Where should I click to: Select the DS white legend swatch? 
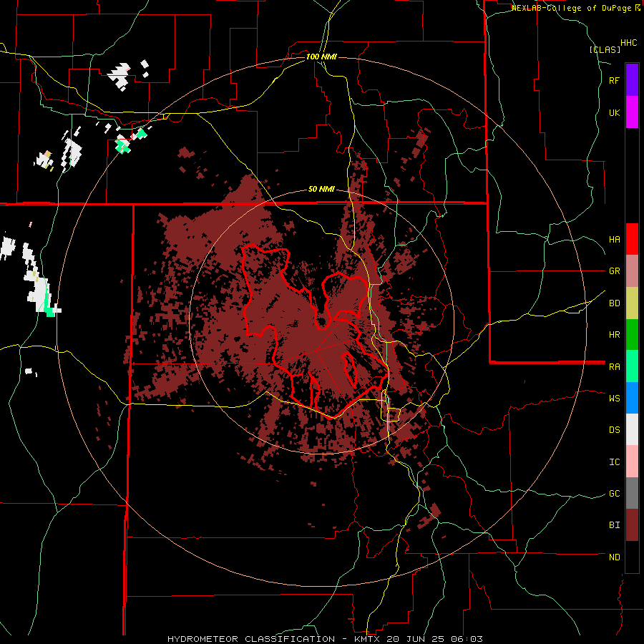[632, 429]
